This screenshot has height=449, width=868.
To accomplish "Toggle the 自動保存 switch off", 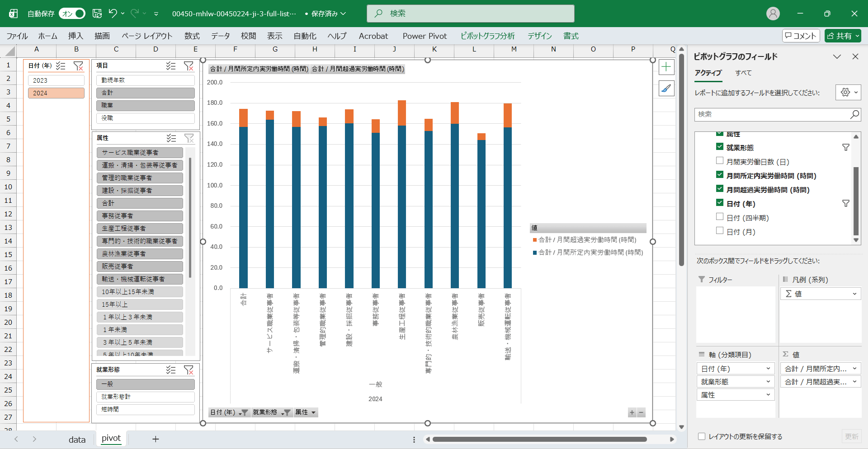I will tap(72, 14).
